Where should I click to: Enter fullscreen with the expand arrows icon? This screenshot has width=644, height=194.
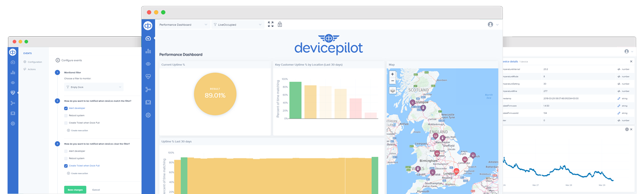[271, 24]
